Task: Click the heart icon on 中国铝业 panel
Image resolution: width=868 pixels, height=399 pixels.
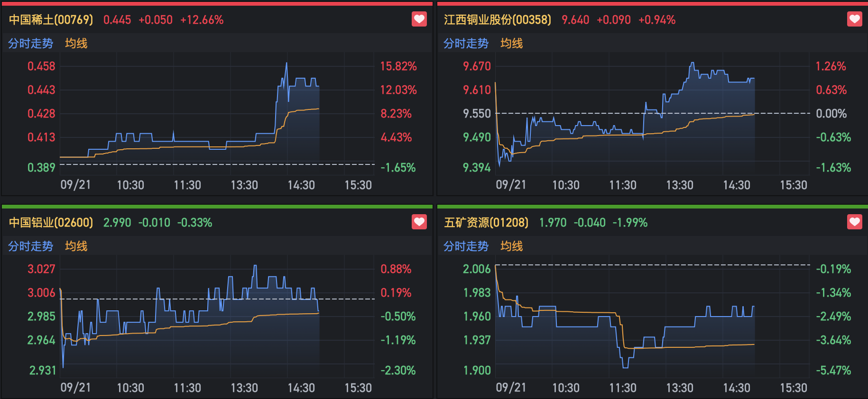Action: pyautogui.click(x=419, y=222)
